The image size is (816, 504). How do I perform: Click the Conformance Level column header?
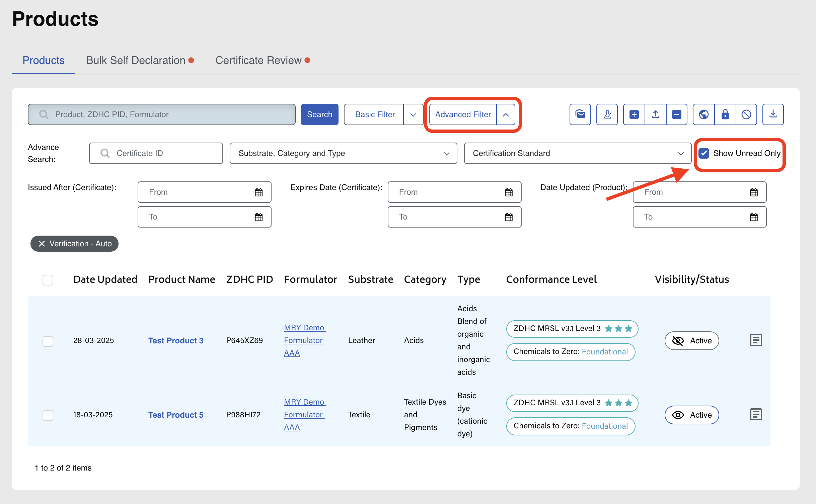pyautogui.click(x=551, y=279)
